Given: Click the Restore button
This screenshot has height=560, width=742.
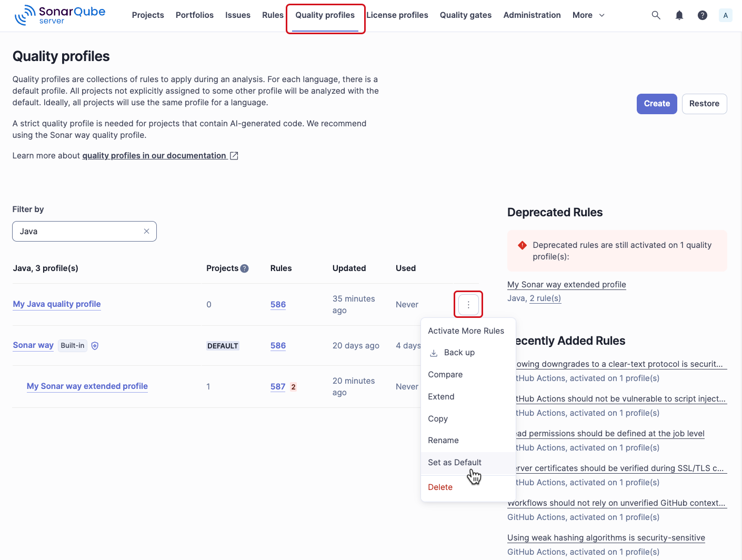Looking at the screenshot, I should (704, 104).
